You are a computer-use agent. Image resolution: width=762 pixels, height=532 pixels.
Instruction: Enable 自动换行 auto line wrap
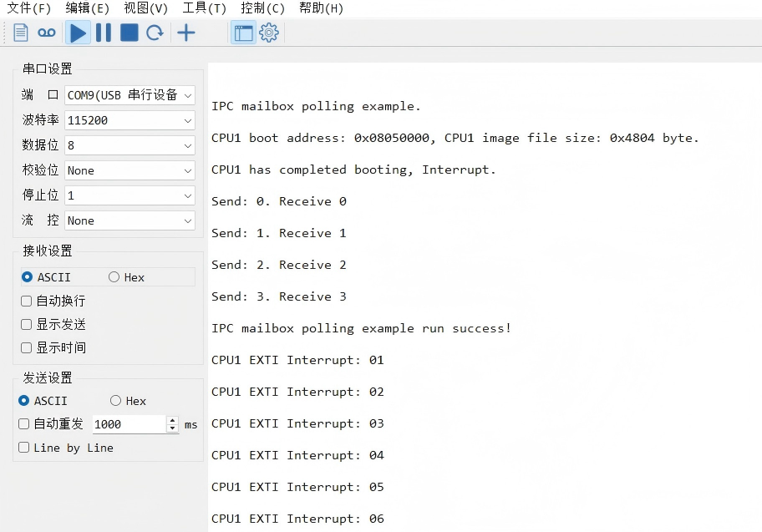click(26, 301)
